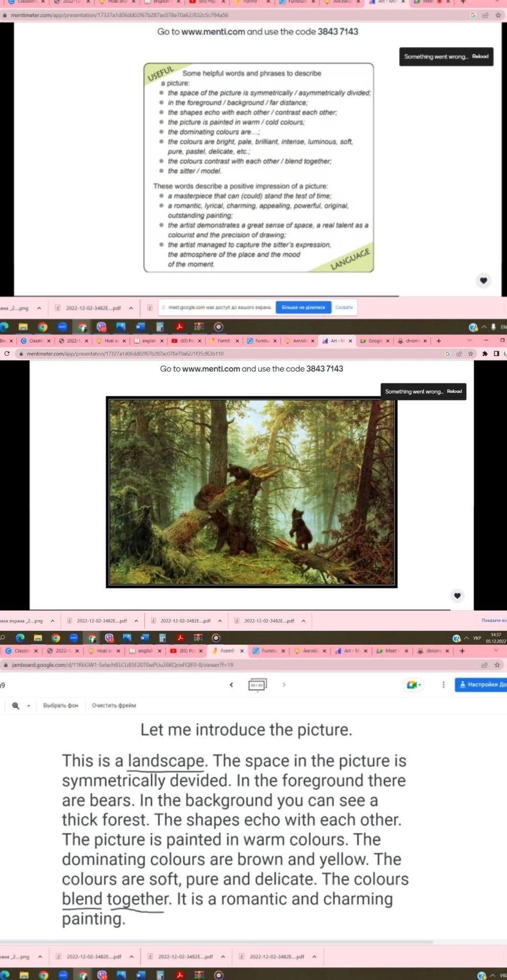Open Word from taskbar above Jamboard window

[x=144, y=638]
